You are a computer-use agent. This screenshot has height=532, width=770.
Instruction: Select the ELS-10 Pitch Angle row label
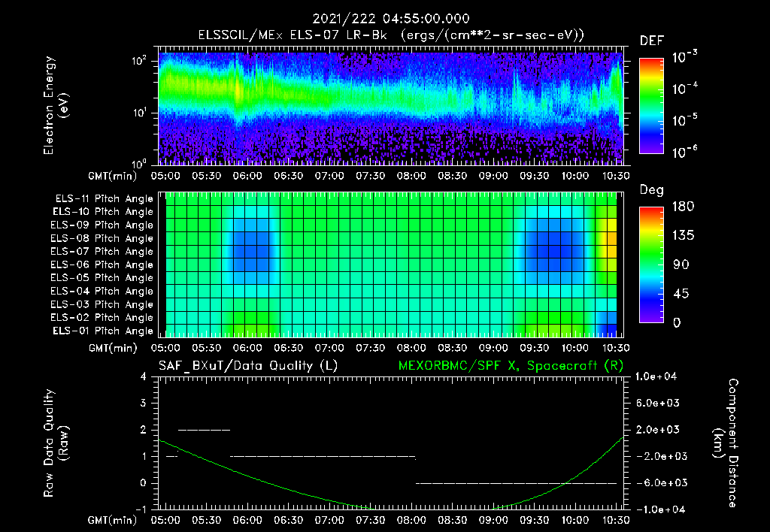(x=103, y=212)
